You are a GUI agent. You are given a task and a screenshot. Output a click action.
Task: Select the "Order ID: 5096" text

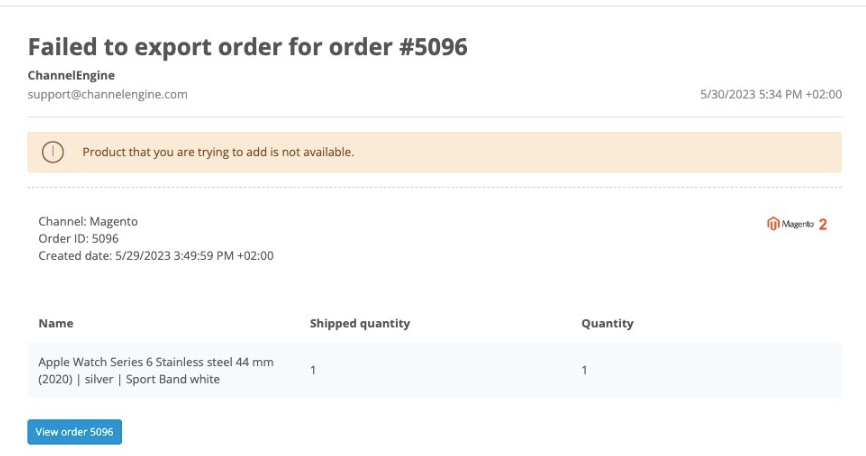[78, 238]
